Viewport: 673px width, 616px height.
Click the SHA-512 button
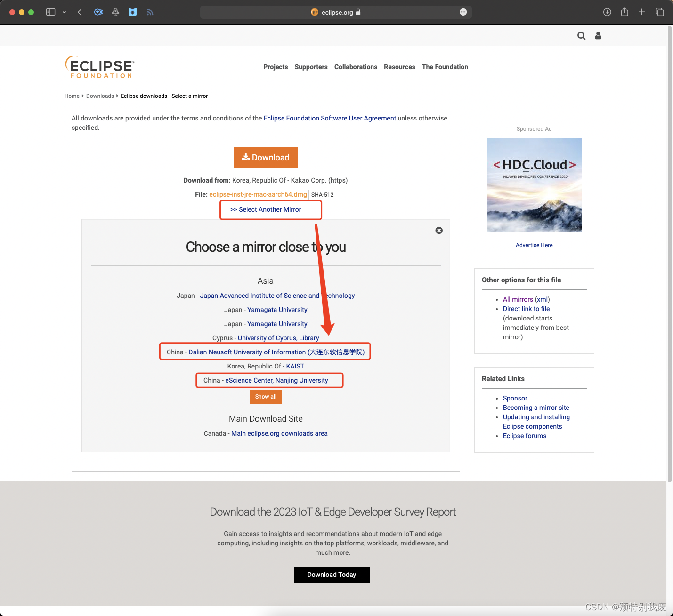(x=322, y=195)
